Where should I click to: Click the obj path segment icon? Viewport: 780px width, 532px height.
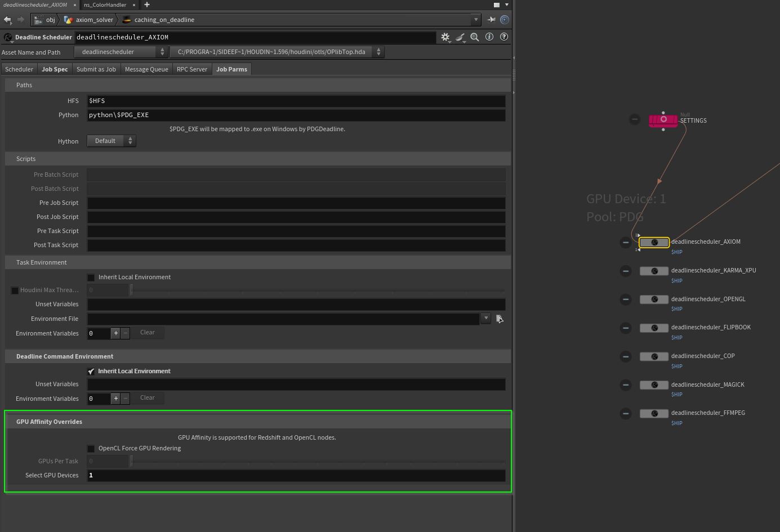coord(38,20)
